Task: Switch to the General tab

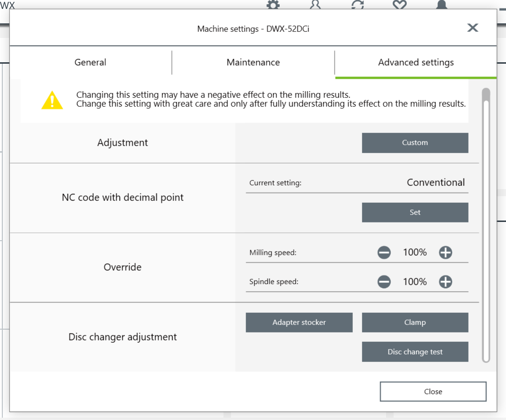Action: point(90,62)
